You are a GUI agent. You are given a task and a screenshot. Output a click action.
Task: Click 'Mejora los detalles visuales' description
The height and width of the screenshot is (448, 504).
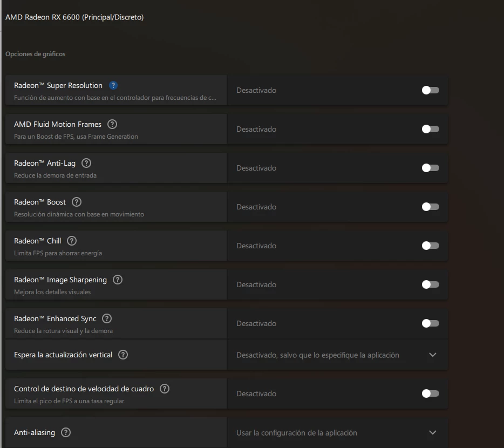tap(52, 293)
